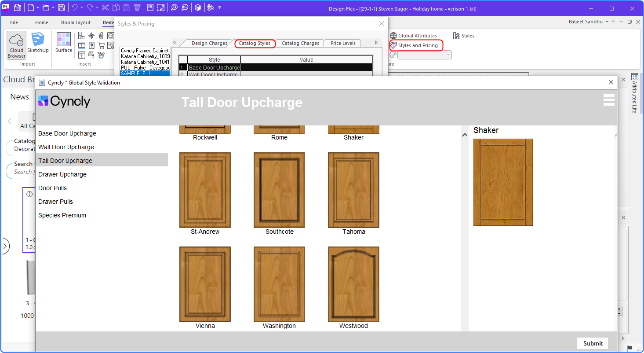Open the Attributes Lite side panel
Viewport: 644px width, 353px height.
[x=634, y=93]
